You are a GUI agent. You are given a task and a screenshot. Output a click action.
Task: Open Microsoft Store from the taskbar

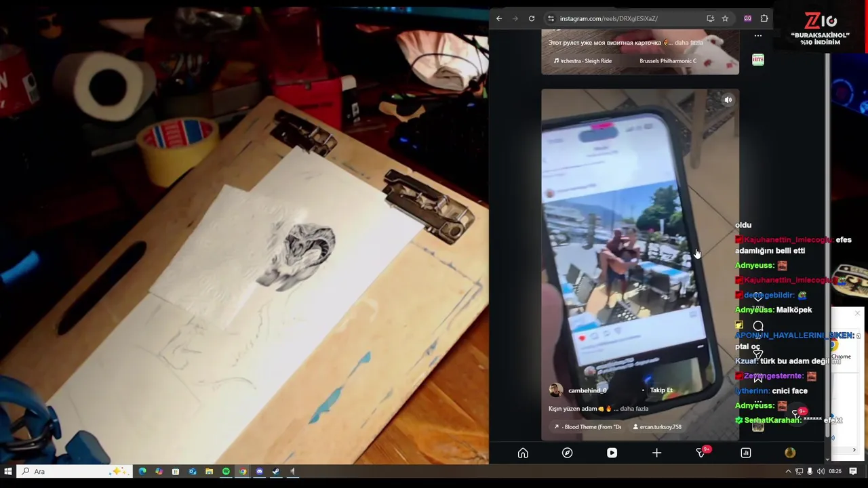pyautogui.click(x=176, y=471)
